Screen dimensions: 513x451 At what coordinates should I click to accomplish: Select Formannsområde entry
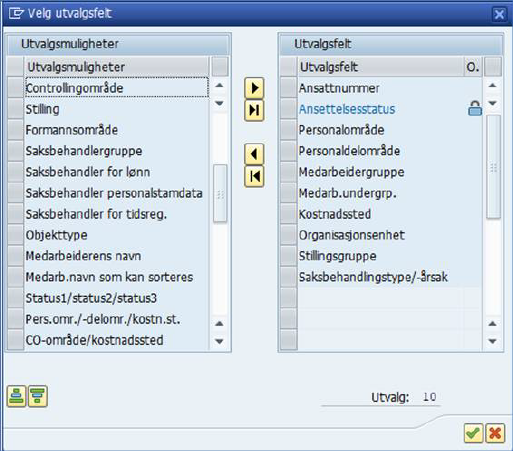click(x=117, y=130)
